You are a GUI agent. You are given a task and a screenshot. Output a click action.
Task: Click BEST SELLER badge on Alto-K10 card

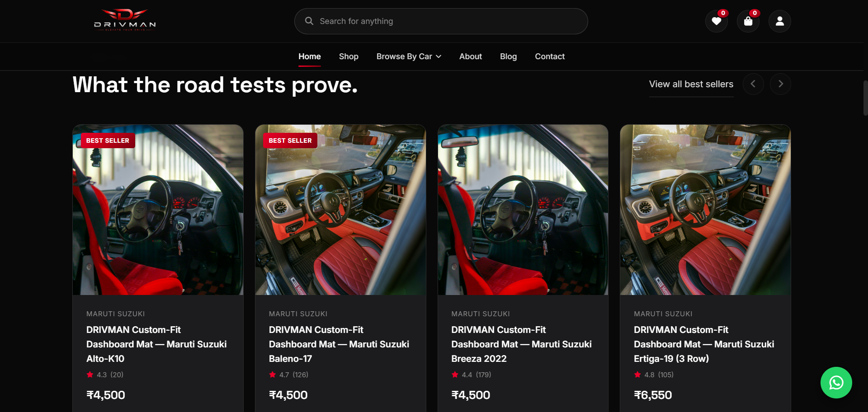[108, 140]
